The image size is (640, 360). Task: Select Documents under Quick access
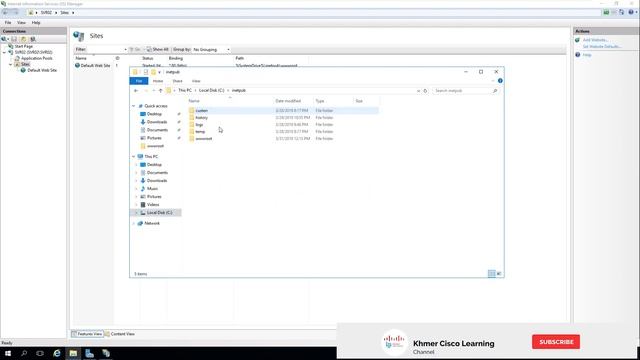[x=157, y=130]
